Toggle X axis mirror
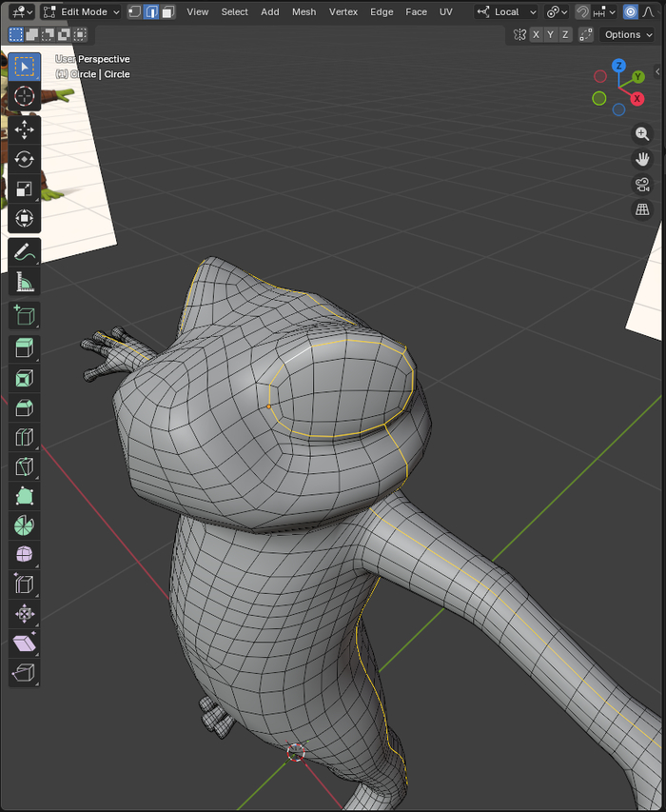Image resolution: width=666 pixels, height=812 pixels. click(536, 34)
